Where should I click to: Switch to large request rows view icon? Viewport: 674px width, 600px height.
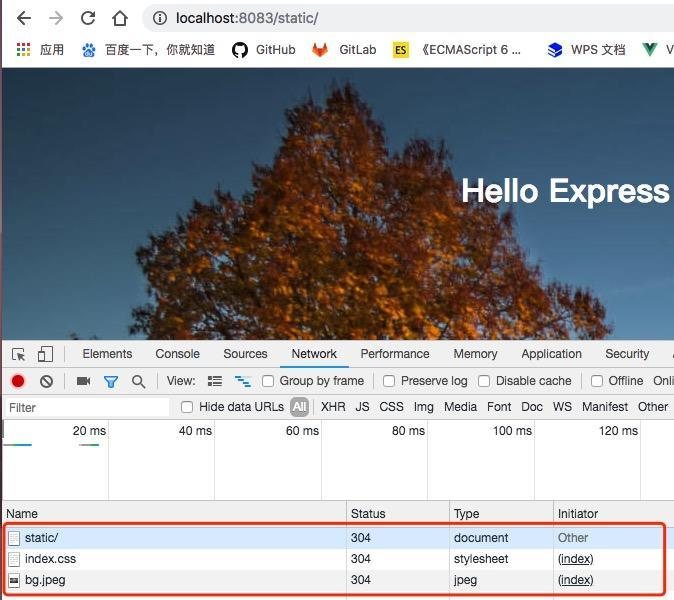point(215,381)
